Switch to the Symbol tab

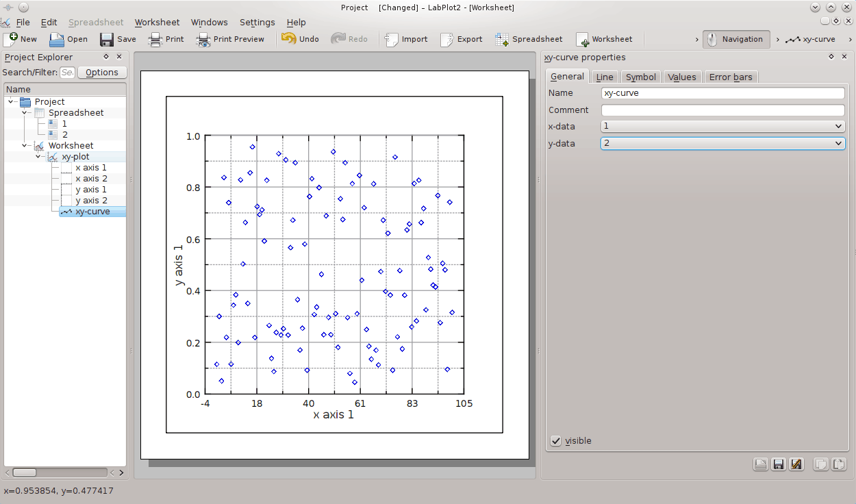coord(640,77)
